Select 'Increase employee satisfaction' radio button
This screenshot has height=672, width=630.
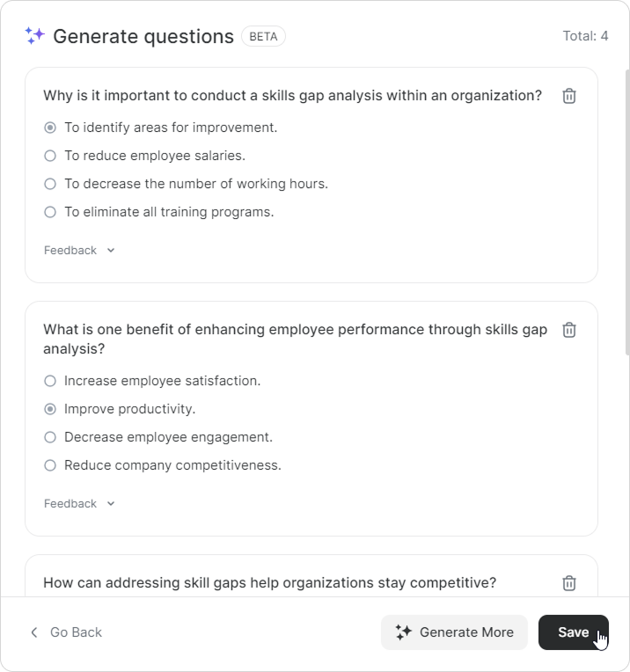(50, 381)
